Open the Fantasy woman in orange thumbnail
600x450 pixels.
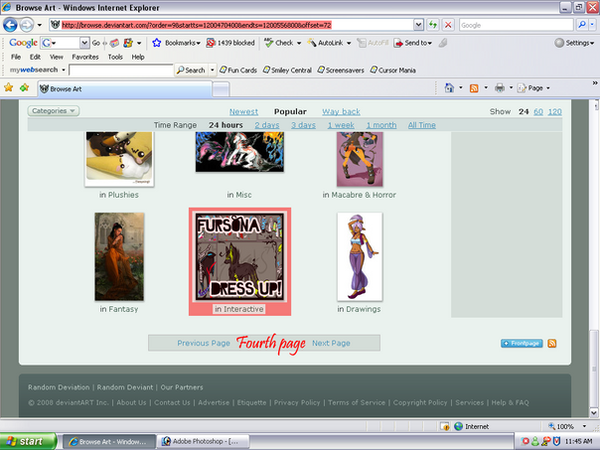coord(119,257)
